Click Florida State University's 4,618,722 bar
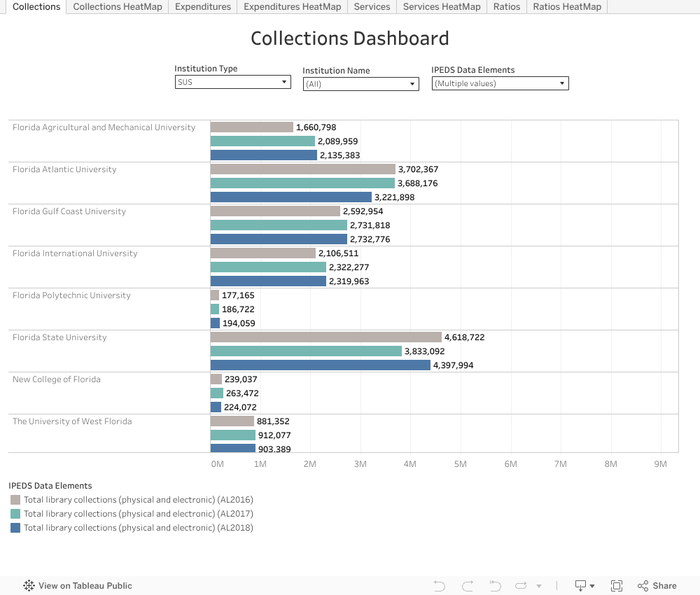700x595 pixels. [x=325, y=337]
